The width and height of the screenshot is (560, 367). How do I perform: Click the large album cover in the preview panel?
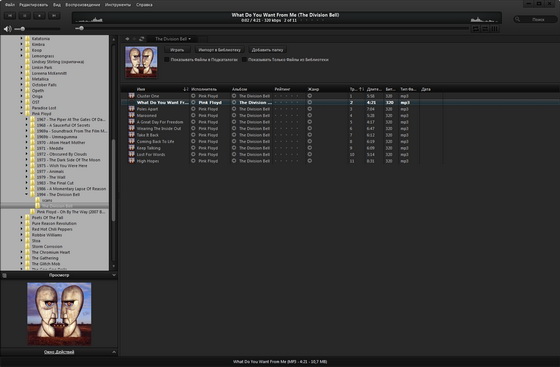click(x=59, y=314)
